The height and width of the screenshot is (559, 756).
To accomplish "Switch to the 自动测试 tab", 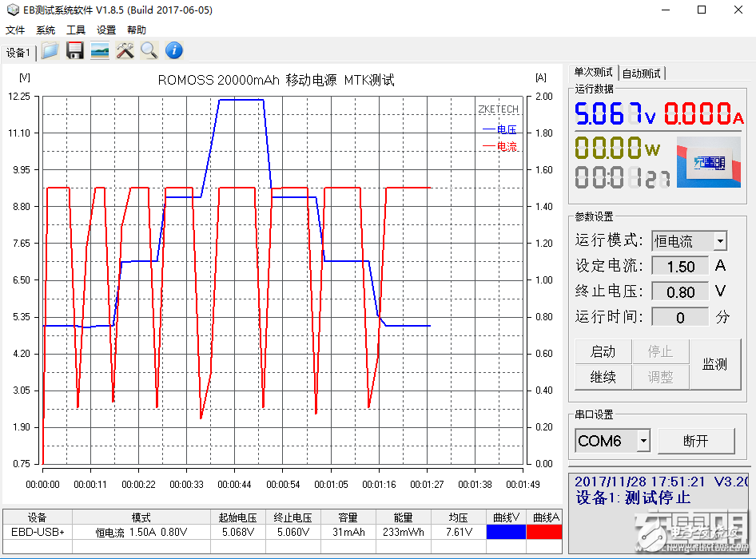I will [641, 73].
